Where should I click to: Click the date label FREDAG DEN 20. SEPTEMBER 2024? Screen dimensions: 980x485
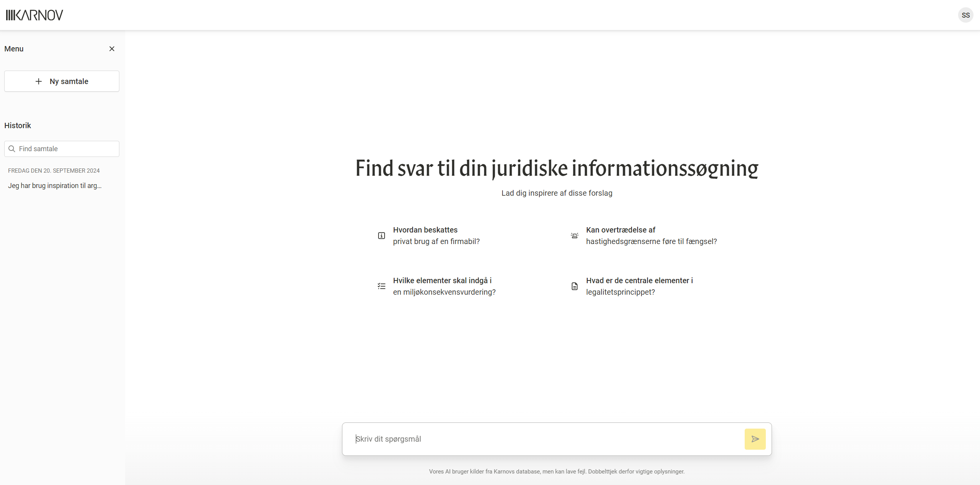click(x=54, y=171)
